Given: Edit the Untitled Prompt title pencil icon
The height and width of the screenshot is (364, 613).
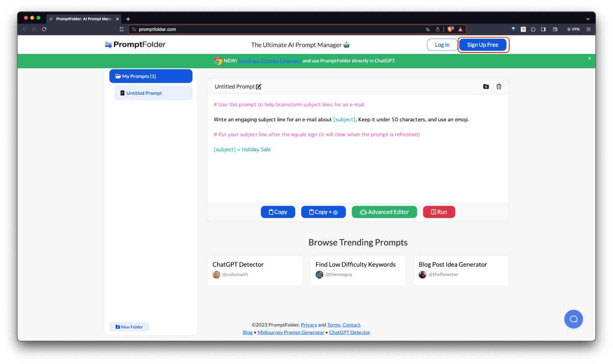Looking at the screenshot, I should (x=259, y=87).
